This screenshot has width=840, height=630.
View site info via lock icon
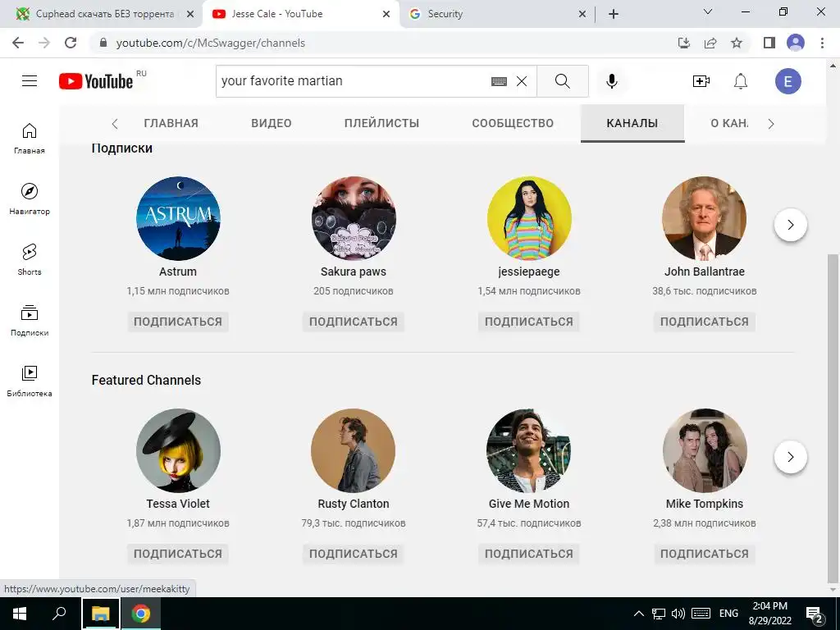pyautogui.click(x=103, y=43)
